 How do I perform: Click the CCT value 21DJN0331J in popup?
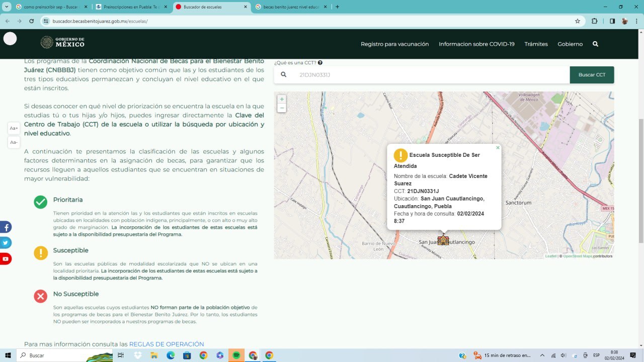point(423,191)
